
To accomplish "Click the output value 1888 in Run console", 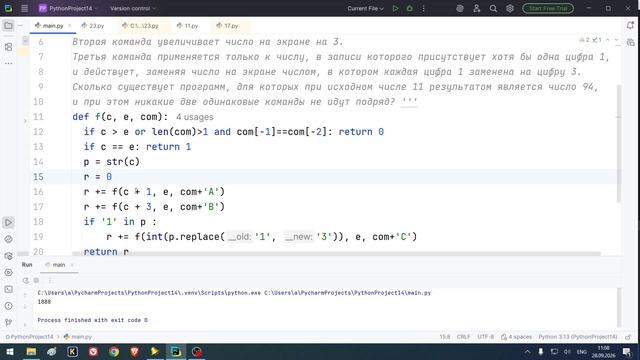I will [44, 302].
